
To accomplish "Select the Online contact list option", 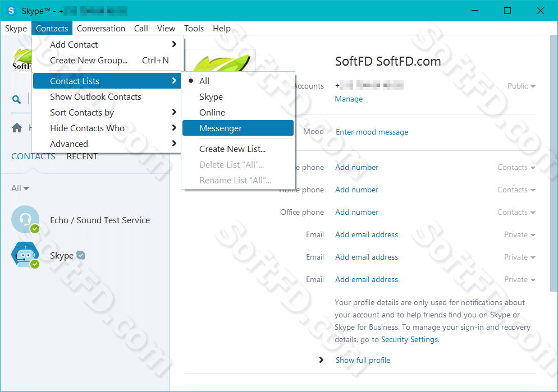I will pos(238,112).
